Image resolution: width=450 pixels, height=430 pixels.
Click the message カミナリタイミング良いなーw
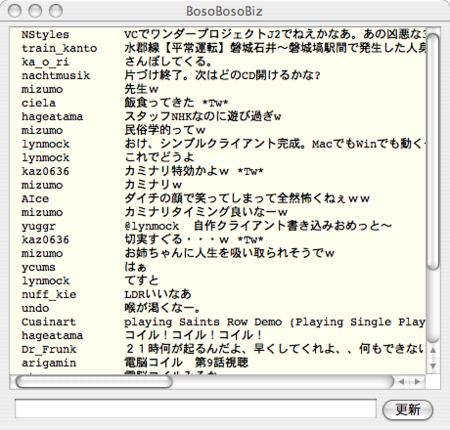pyautogui.click(x=206, y=212)
